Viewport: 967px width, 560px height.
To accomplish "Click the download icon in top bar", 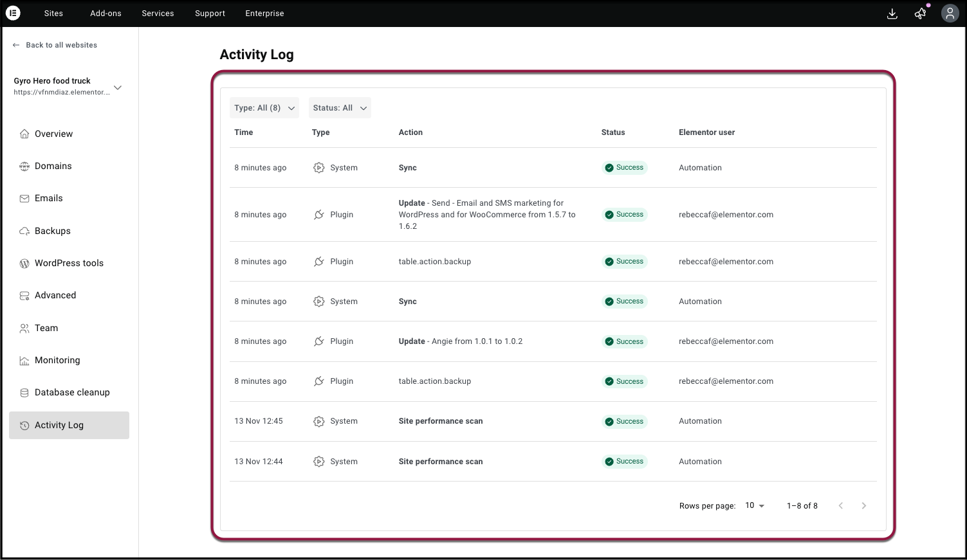I will 892,14.
